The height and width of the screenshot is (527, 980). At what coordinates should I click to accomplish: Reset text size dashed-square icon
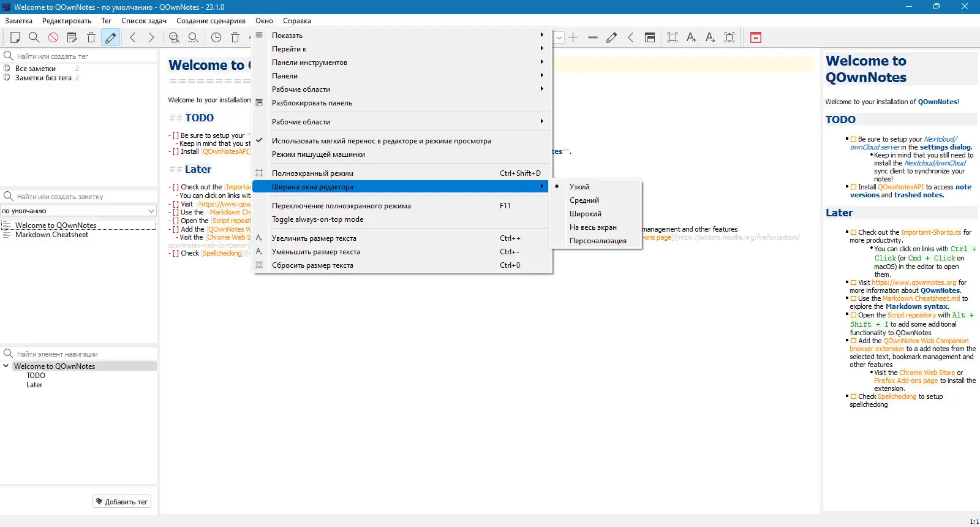729,37
